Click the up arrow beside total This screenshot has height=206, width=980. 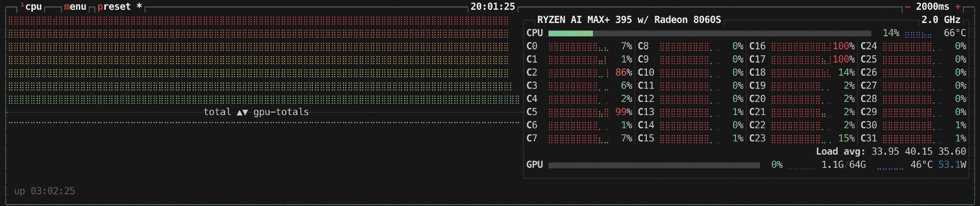coord(240,113)
